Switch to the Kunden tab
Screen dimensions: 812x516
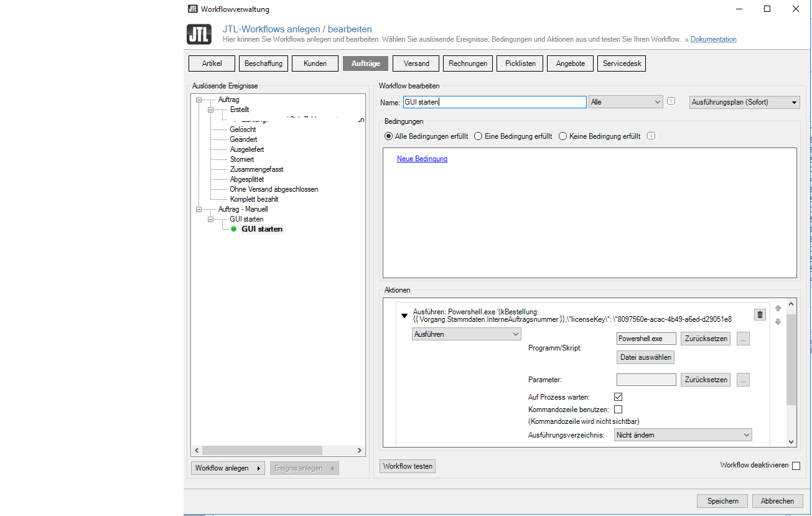coord(315,63)
